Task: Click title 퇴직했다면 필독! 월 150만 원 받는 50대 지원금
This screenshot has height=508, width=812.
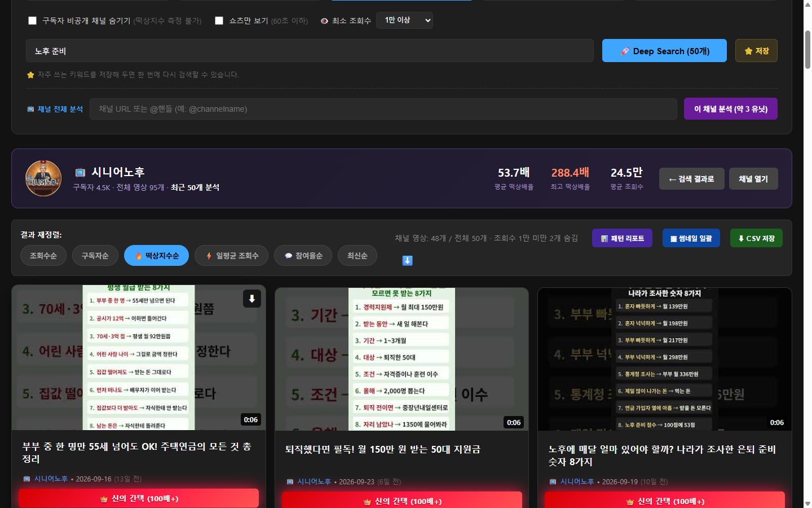Action: (x=383, y=449)
